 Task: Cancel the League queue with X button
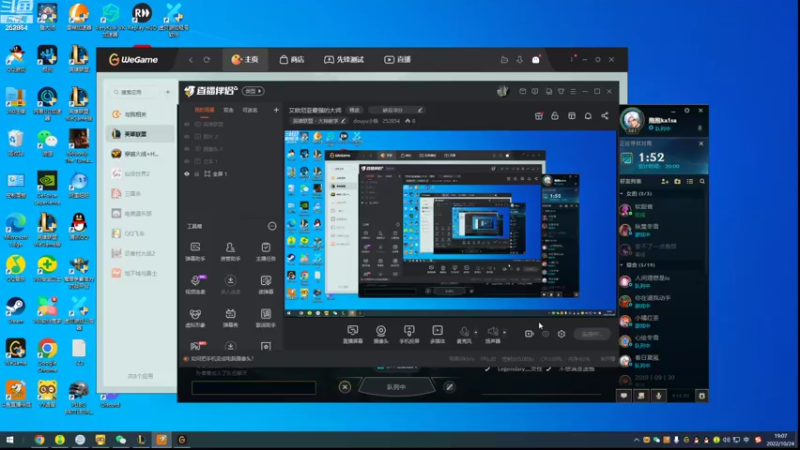pos(345,387)
